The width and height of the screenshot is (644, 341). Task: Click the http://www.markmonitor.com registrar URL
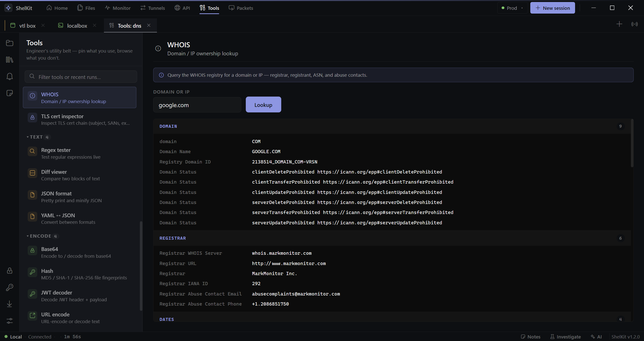point(289,264)
